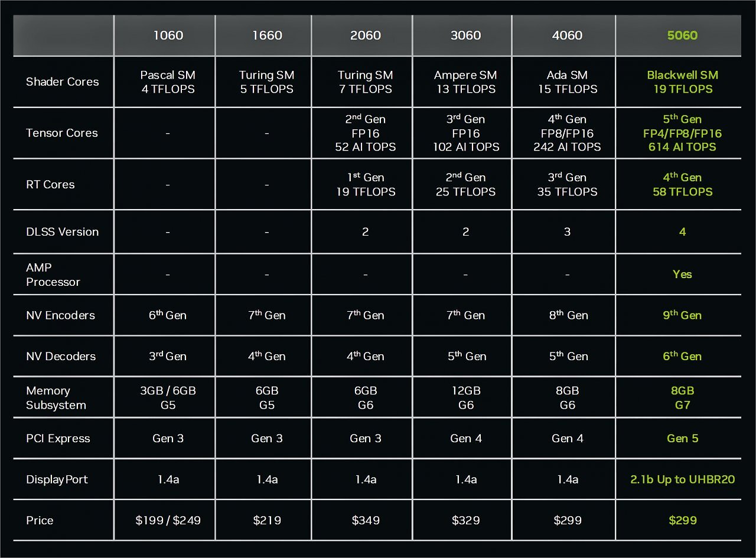This screenshot has width=756, height=558.
Task: Select the 12GB G6 memory cell
Action: [466, 398]
